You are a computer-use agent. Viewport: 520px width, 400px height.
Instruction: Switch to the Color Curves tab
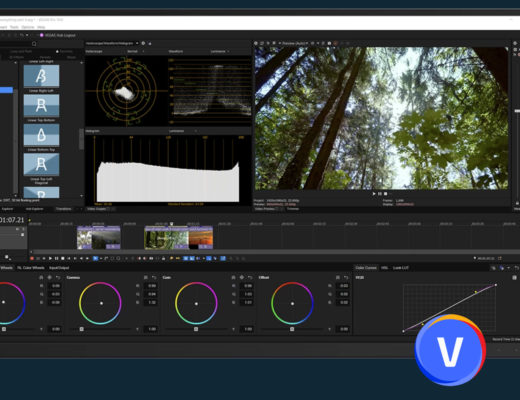(x=366, y=268)
